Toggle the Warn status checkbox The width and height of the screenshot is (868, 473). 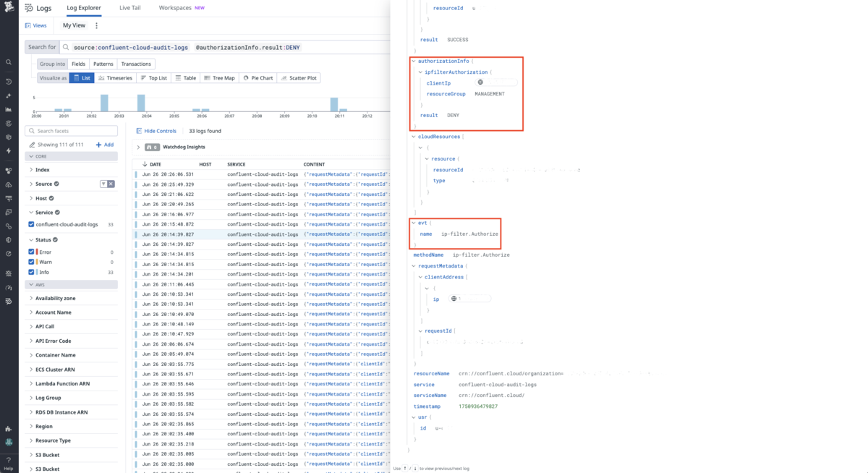click(31, 262)
